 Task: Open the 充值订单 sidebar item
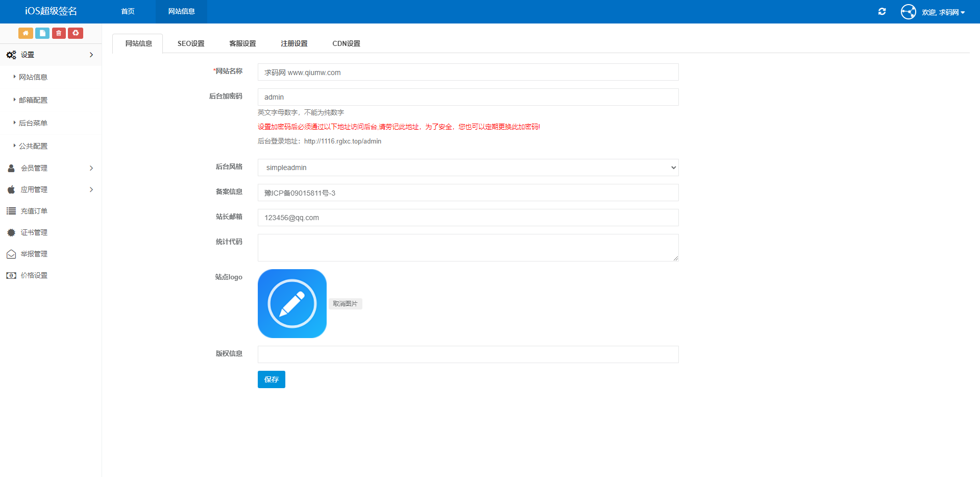[x=34, y=211]
